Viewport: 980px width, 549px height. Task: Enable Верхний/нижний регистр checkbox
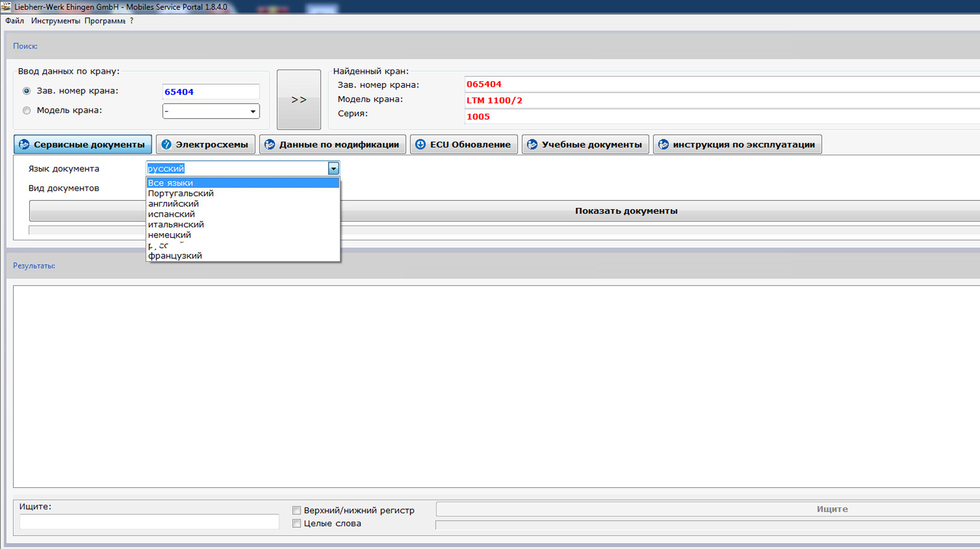click(297, 510)
